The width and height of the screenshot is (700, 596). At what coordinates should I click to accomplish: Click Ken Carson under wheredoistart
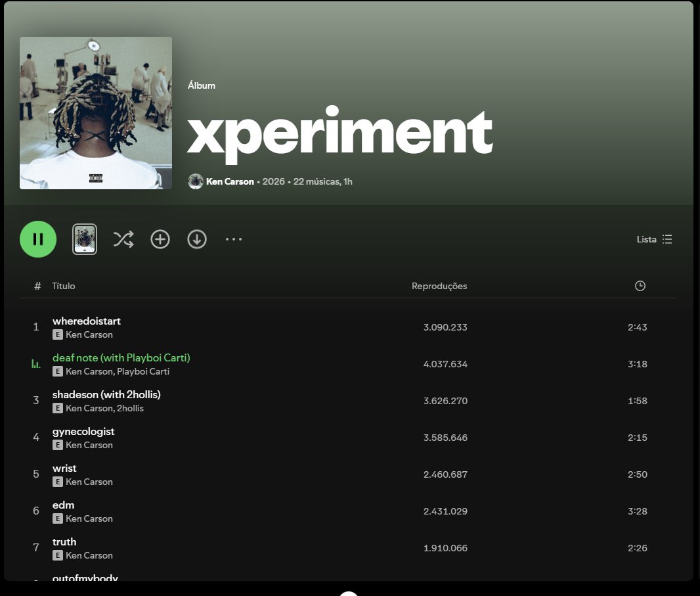89,334
